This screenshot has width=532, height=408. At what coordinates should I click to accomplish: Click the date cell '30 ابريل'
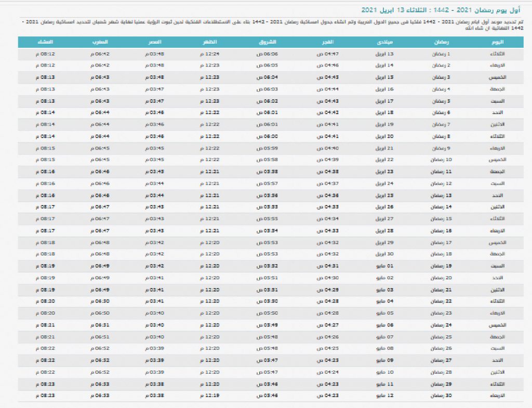(384, 254)
